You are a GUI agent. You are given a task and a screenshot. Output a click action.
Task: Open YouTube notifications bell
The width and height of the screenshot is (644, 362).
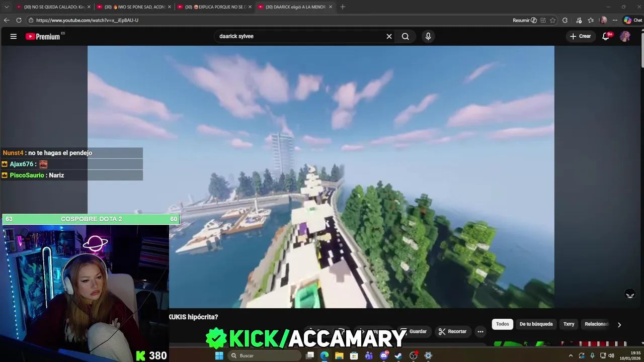[606, 36]
